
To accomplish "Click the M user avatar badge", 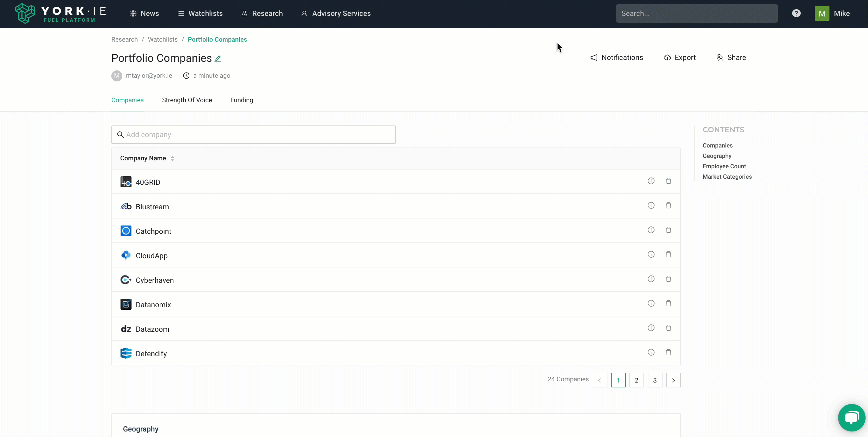I will (x=822, y=13).
